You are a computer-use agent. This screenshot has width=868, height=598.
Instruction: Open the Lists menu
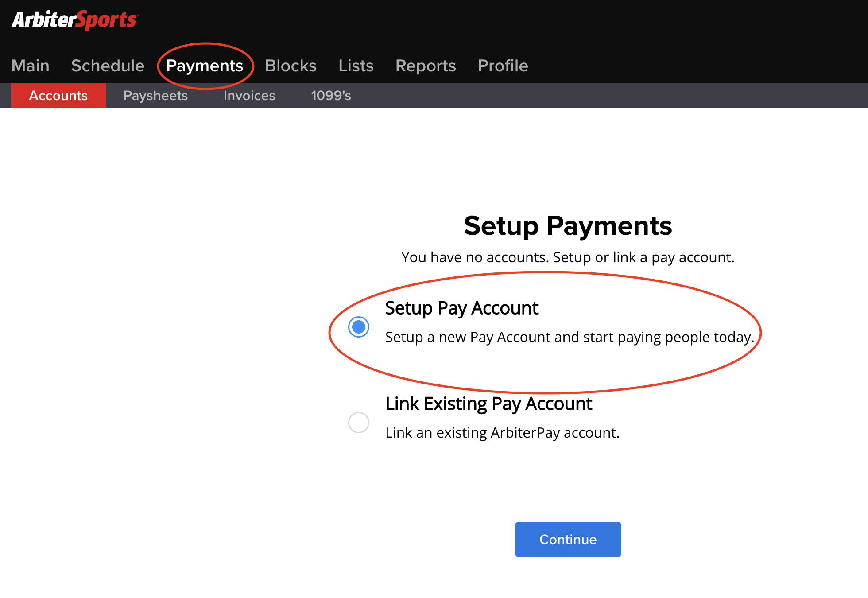(x=356, y=66)
